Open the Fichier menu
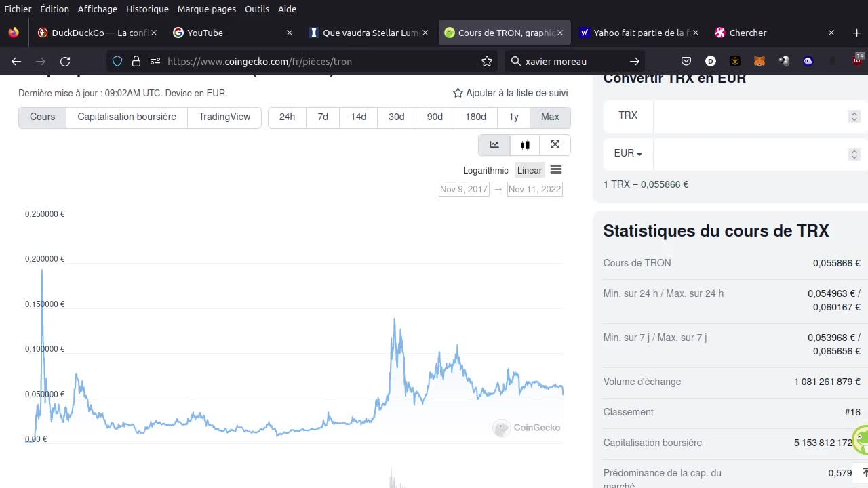The image size is (868, 488). click(18, 9)
